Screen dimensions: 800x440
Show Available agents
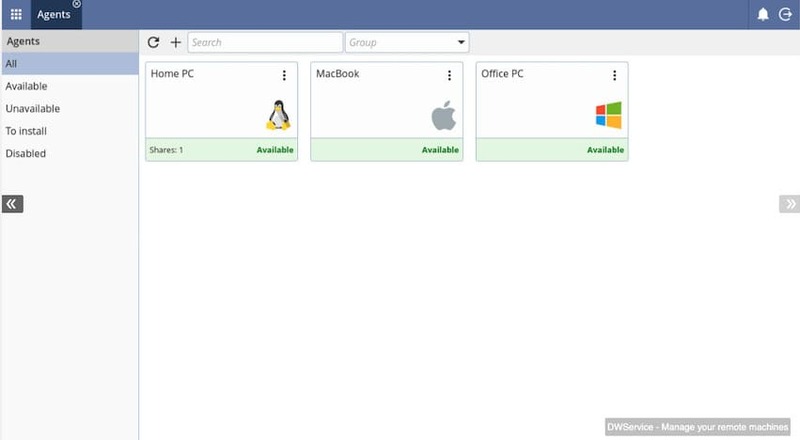(69, 86)
